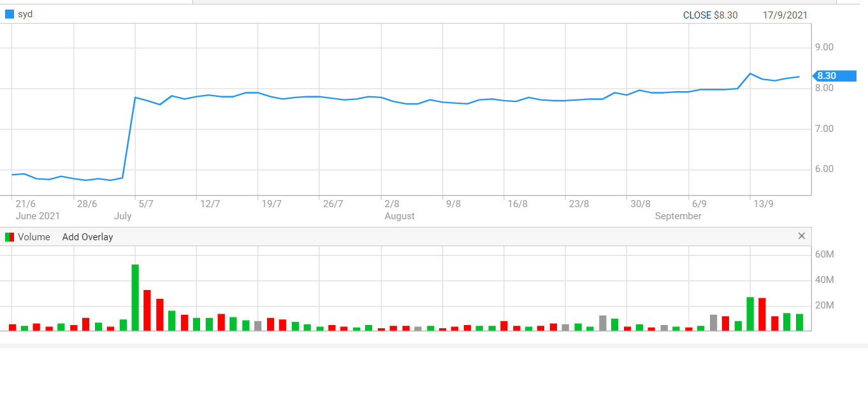
Task: Click the August month label
Action: [400, 216]
